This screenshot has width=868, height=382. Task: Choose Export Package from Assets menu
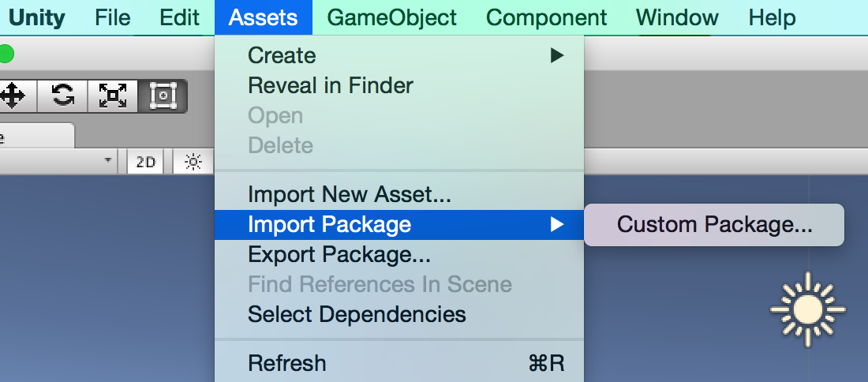(x=339, y=255)
